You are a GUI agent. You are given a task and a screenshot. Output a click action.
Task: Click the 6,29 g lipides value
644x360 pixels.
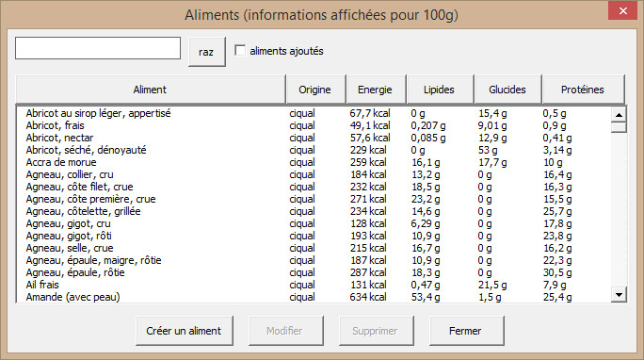click(426, 223)
